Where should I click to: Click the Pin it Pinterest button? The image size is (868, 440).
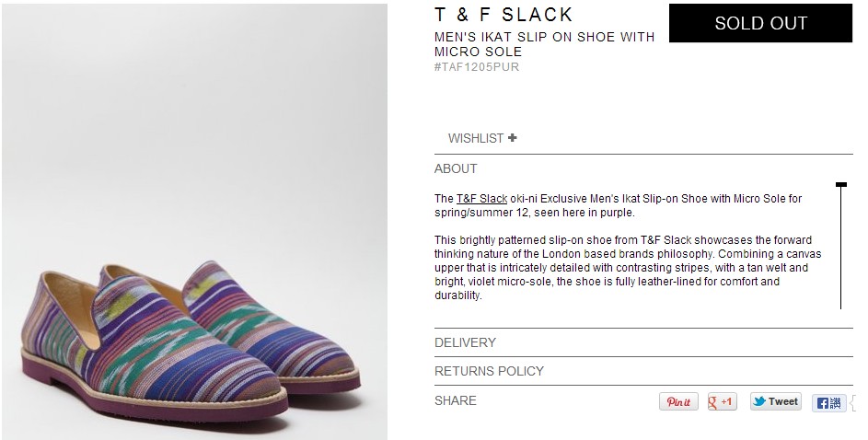(678, 402)
